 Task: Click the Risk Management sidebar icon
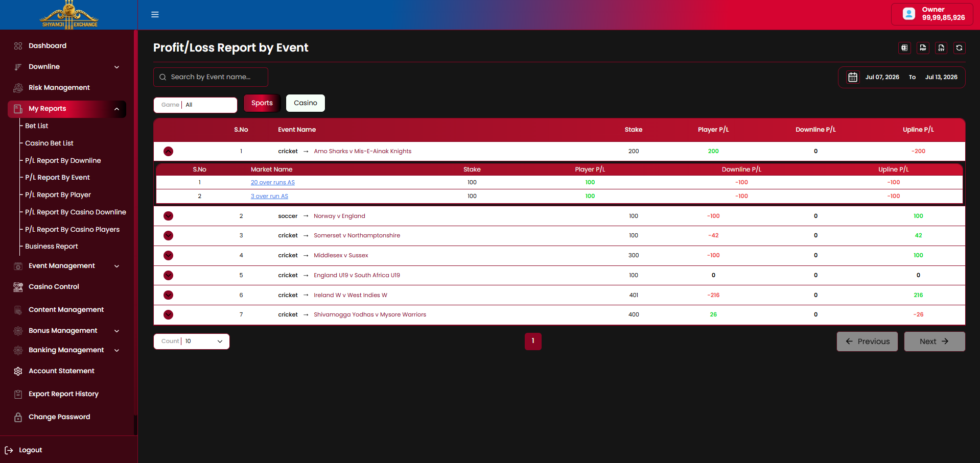[x=18, y=88]
